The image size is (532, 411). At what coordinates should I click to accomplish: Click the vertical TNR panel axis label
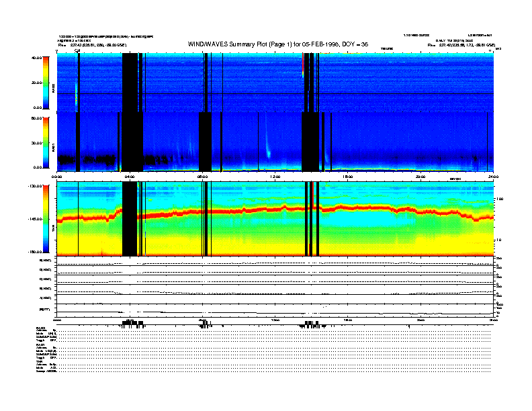point(53,230)
